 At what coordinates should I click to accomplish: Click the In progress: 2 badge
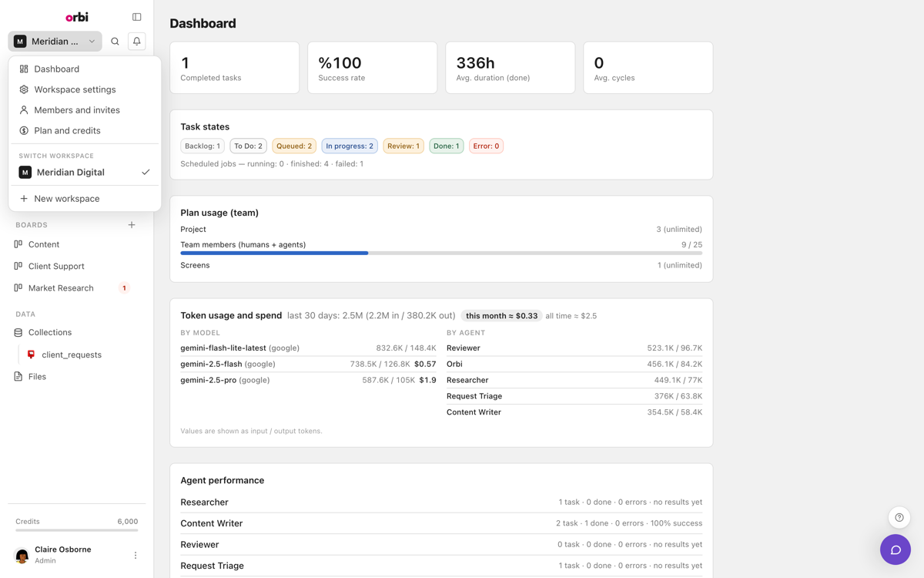pyautogui.click(x=350, y=146)
